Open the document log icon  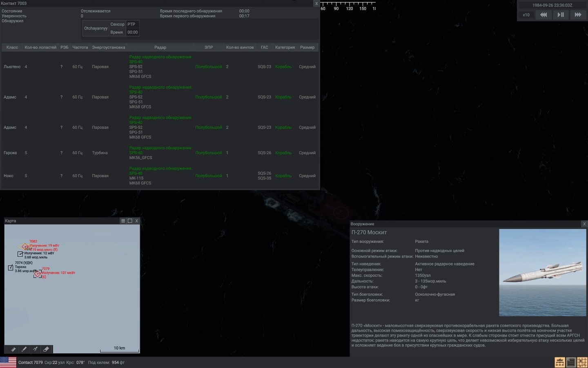pos(571,362)
